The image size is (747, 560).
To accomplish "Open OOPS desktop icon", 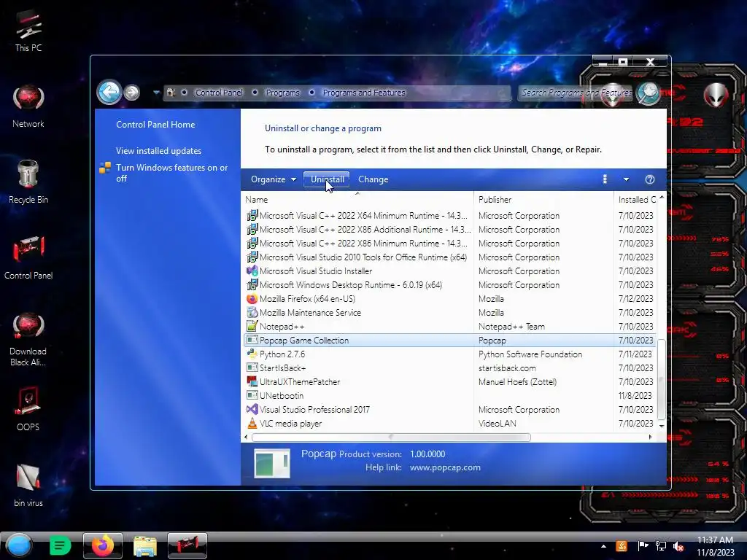I will tap(28, 410).
